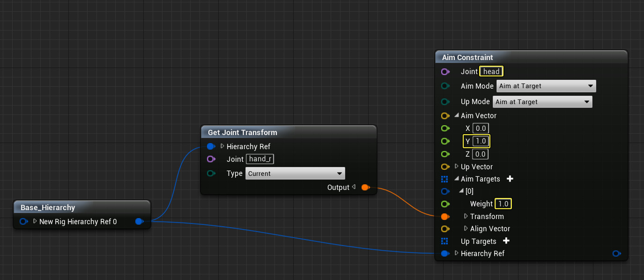Image resolution: width=644 pixels, height=280 pixels.
Task: Click the Joint field containing hand_r
Action: [x=260, y=159]
